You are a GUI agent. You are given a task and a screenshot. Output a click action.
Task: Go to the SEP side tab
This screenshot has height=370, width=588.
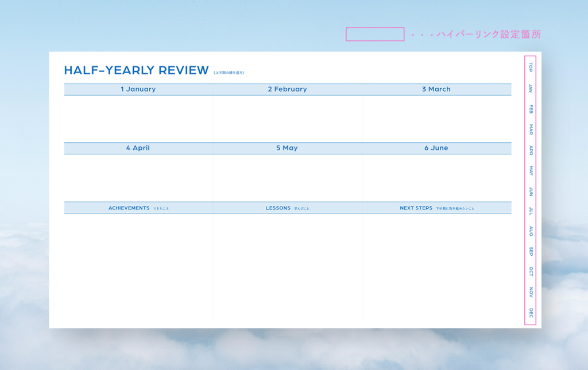click(x=531, y=251)
